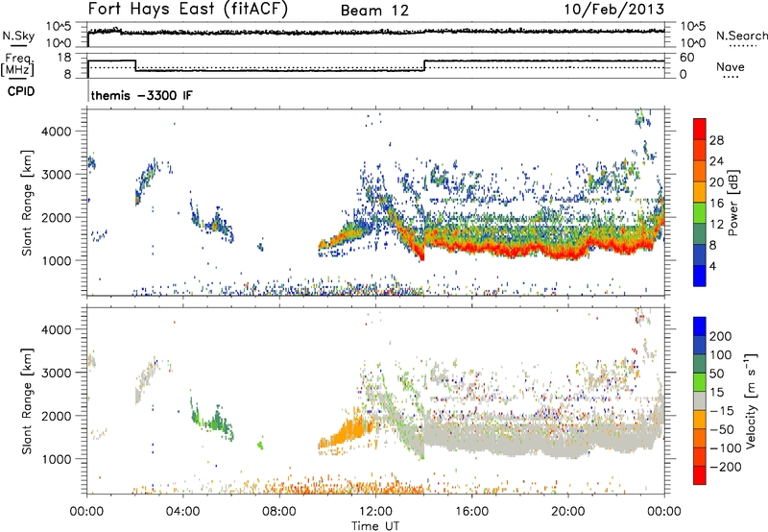Pick the blue 4–8 dB power swatch
The height and width of the screenshot is (532, 768).
tap(700, 255)
